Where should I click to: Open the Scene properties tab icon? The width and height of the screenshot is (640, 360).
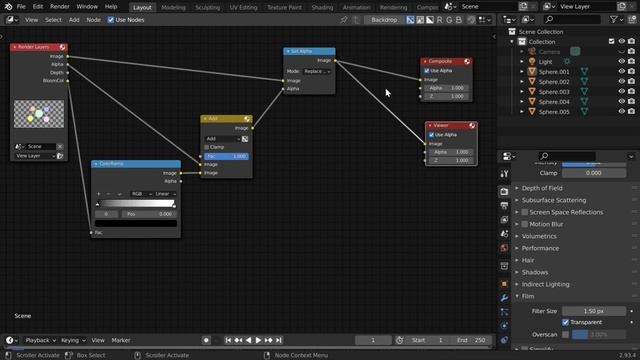[504, 233]
